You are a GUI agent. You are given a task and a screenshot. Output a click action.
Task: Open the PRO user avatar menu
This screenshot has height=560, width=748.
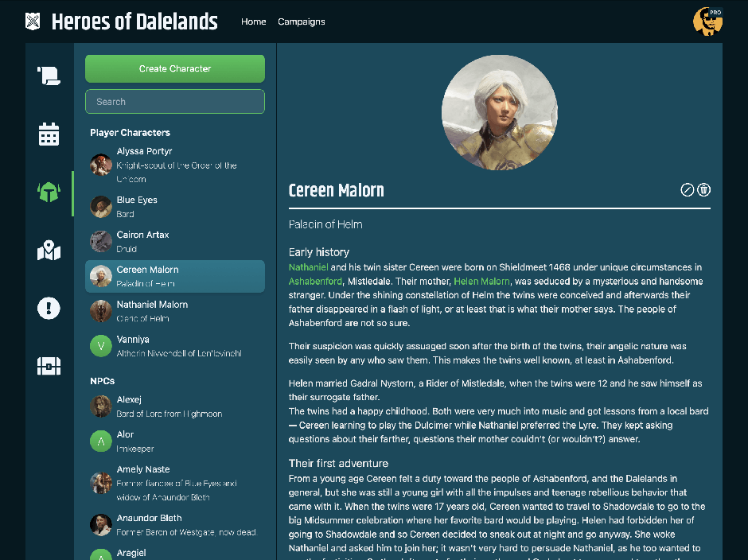click(707, 21)
